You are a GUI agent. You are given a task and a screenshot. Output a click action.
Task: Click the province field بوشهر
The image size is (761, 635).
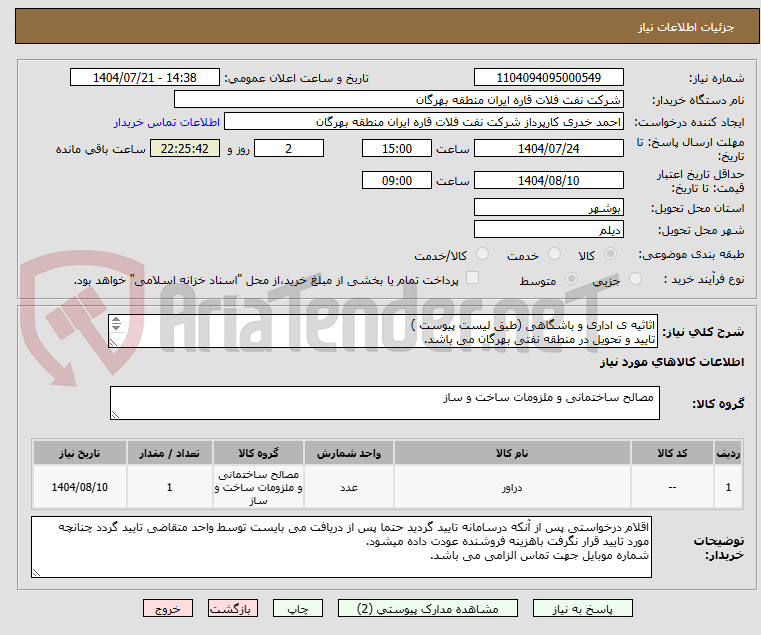coord(548,207)
